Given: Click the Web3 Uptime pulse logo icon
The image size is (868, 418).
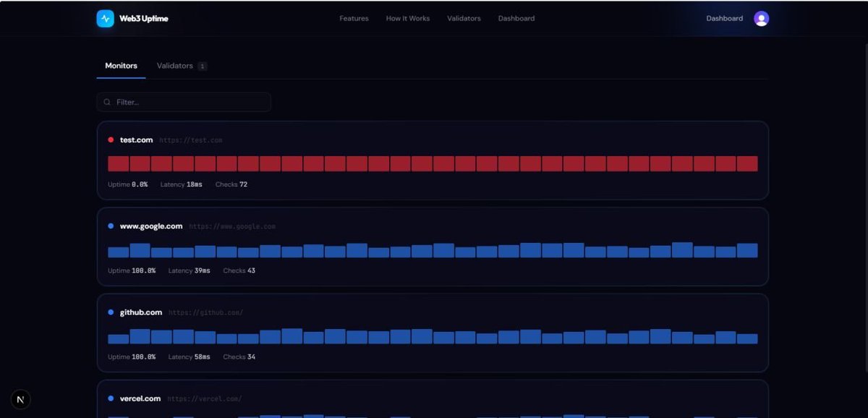Looking at the screenshot, I should 106,19.
